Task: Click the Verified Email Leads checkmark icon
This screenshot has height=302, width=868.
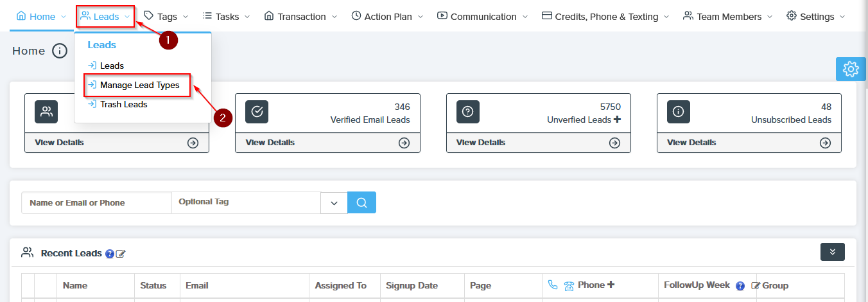Action: [x=257, y=112]
